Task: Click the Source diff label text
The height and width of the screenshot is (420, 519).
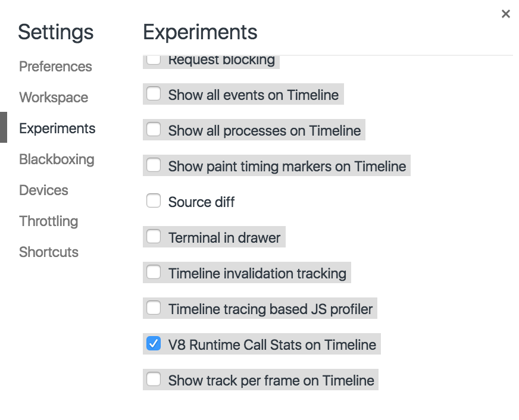Action: 201,202
